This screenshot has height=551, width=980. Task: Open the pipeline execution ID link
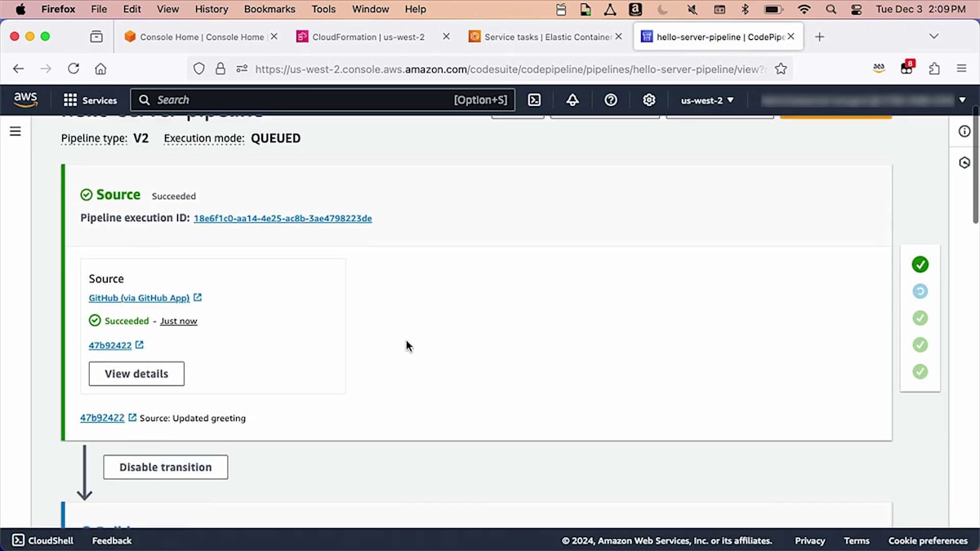click(283, 219)
